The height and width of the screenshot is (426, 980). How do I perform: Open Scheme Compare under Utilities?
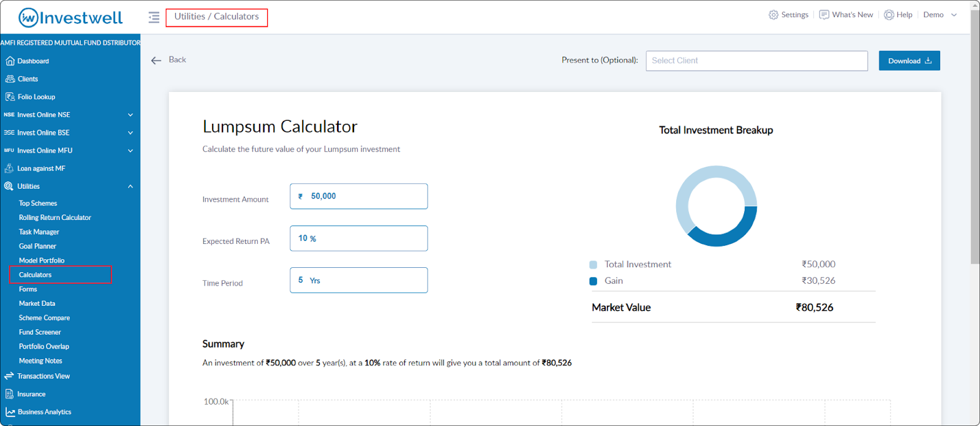point(44,318)
